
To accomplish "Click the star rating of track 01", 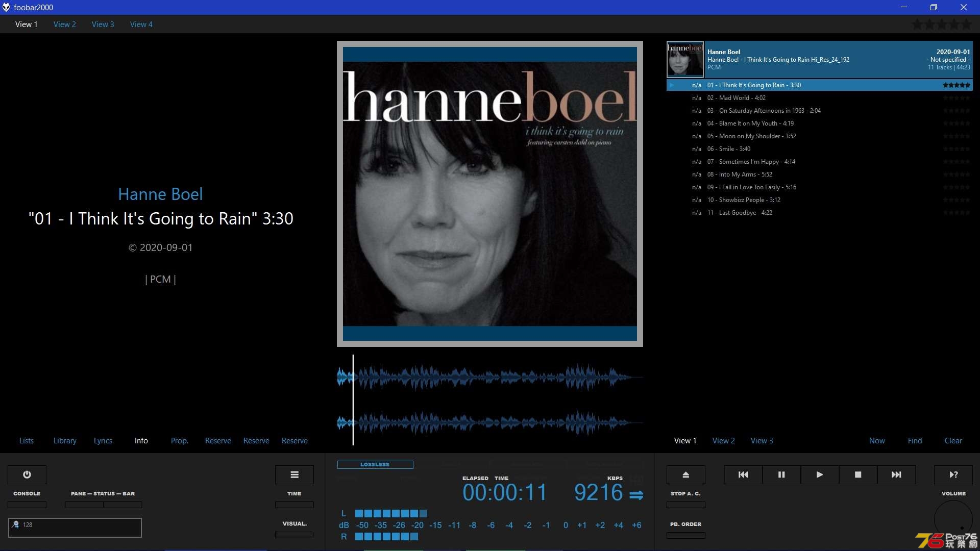I will coord(957,85).
